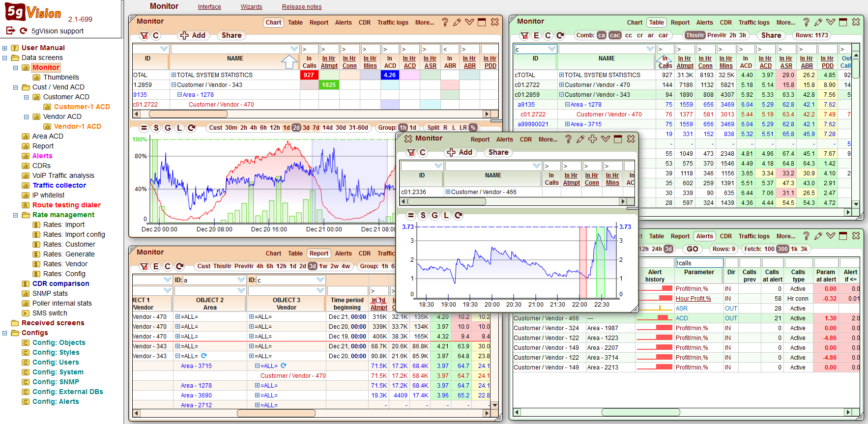Click Share button in green Monitor window
868x424 pixels.
coord(771,35)
